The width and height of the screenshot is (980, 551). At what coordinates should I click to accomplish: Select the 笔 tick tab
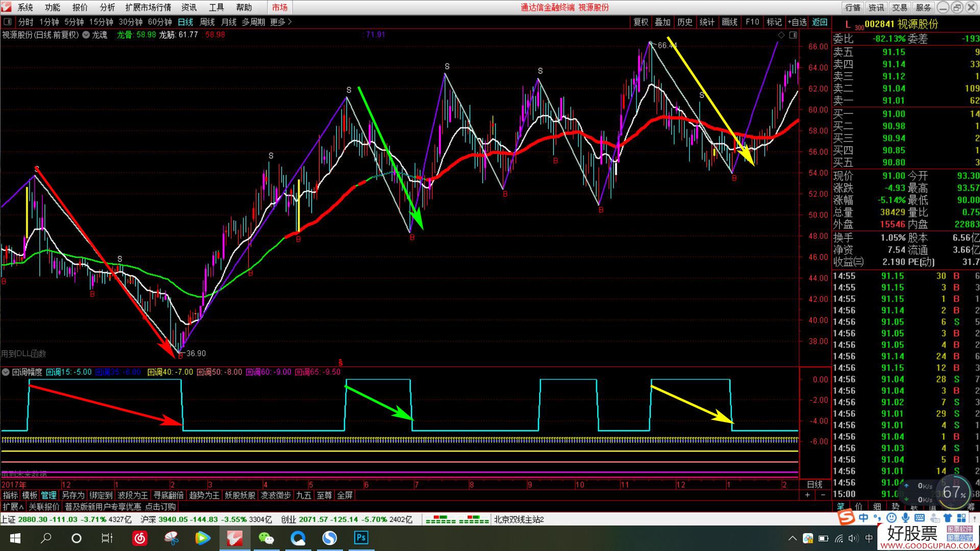840,506
